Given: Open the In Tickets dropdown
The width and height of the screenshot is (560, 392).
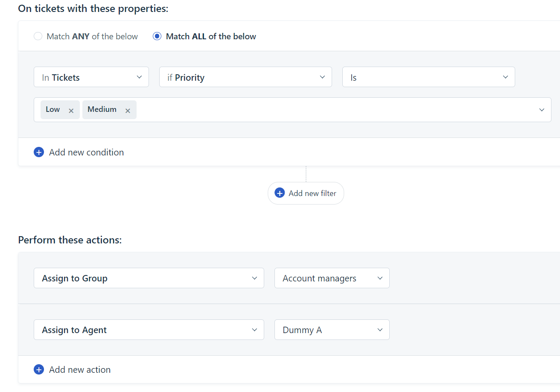Looking at the screenshot, I should point(91,77).
